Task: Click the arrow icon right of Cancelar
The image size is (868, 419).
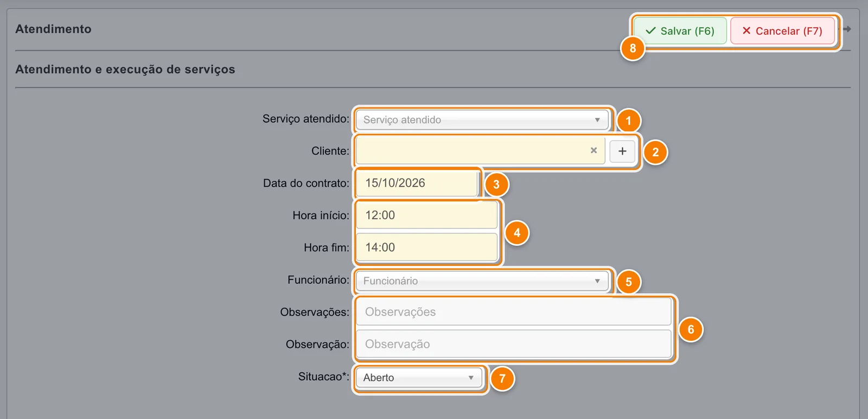Action: tap(846, 29)
